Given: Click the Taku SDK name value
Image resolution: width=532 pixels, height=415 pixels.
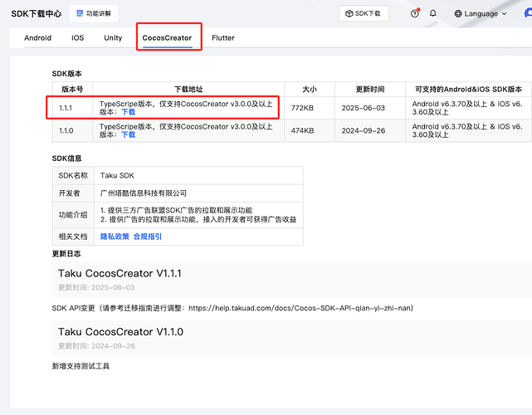Looking at the screenshot, I should pos(117,175).
